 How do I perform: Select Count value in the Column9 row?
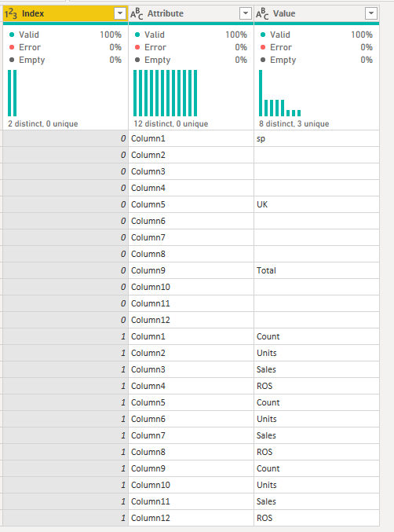(x=317, y=468)
